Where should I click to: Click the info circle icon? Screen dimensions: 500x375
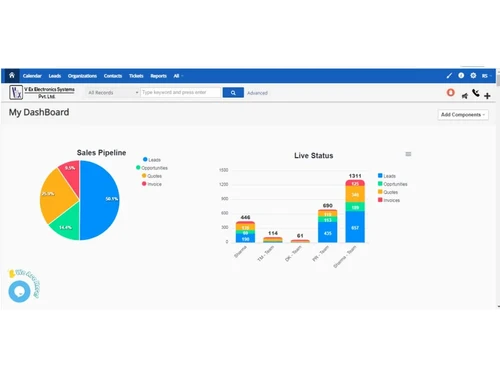(461, 76)
